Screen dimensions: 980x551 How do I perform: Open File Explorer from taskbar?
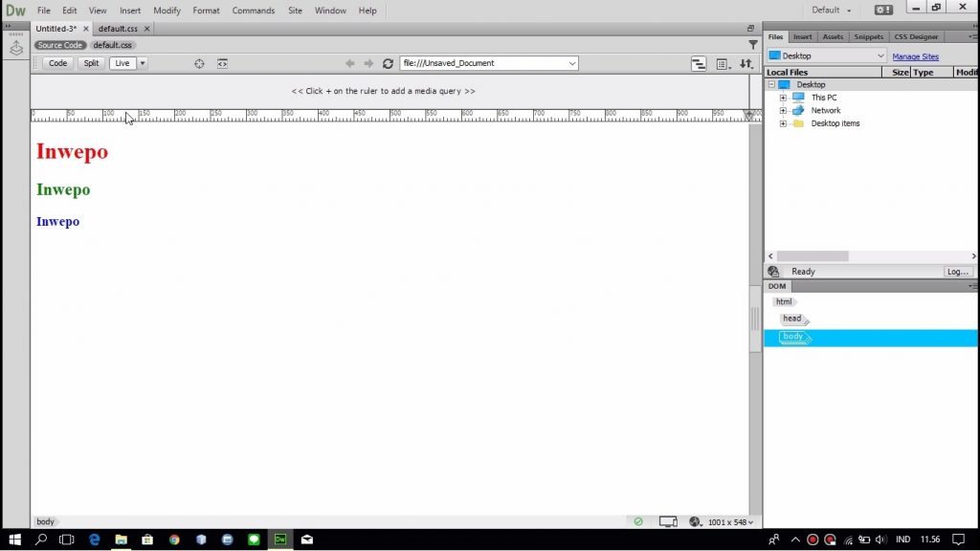click(122, 540)
